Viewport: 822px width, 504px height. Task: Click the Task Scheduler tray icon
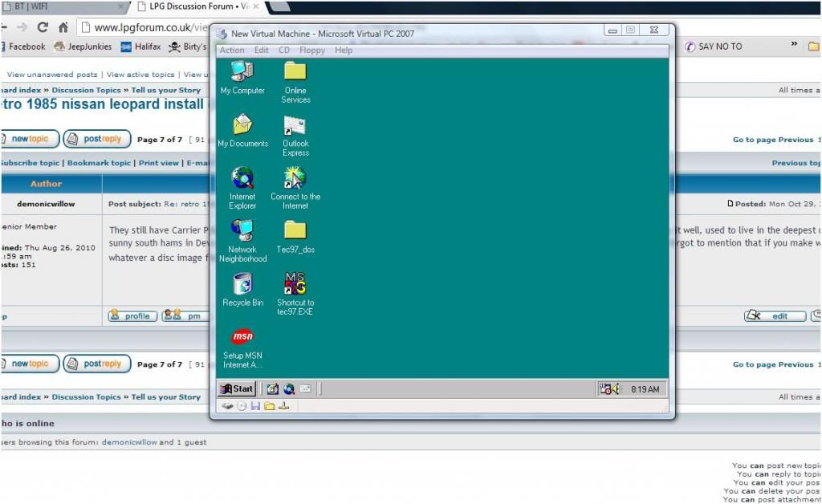(x=605, y=388)
